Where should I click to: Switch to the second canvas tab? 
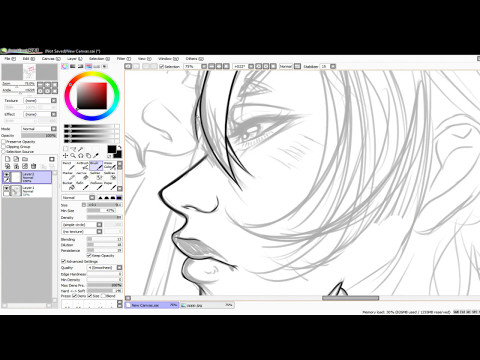[207, 305]
